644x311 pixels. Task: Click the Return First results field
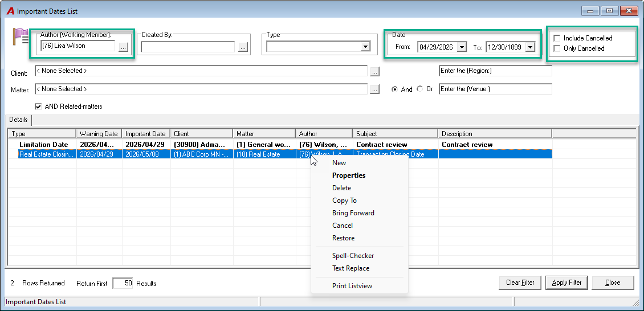point(123,284)
